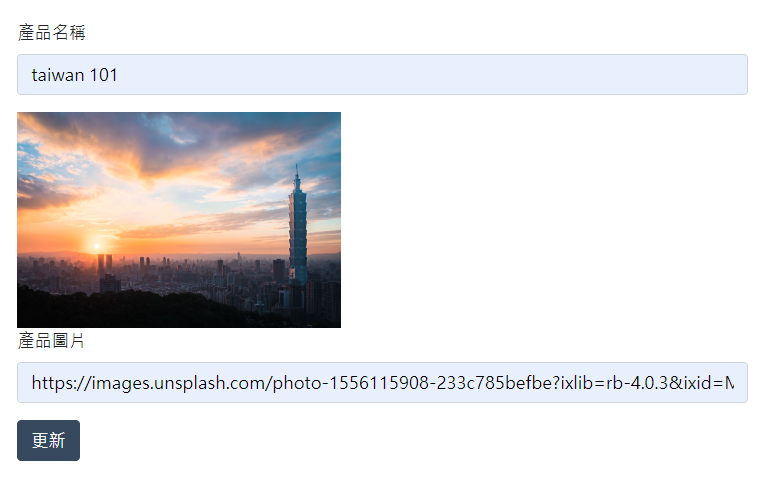Place cursor on the word "taiwan"
Viewport: 757px width, 483px height.
tap(58, 75)
